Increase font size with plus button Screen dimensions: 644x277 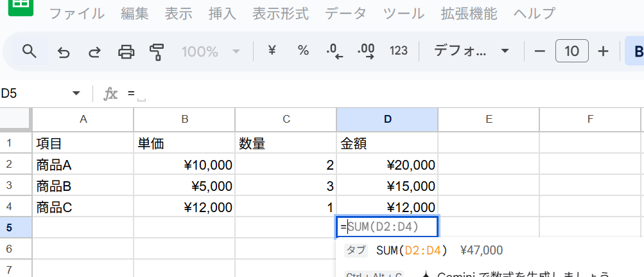[603, 51]
